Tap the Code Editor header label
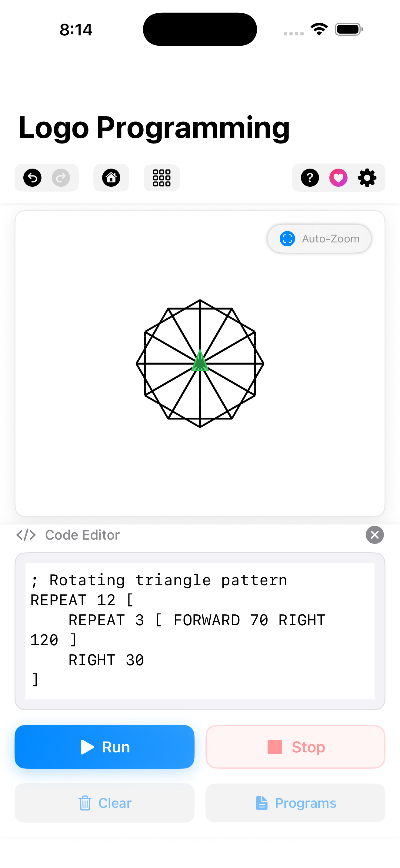Viewport: 400px width, 868px height. [x=82, y=535]
